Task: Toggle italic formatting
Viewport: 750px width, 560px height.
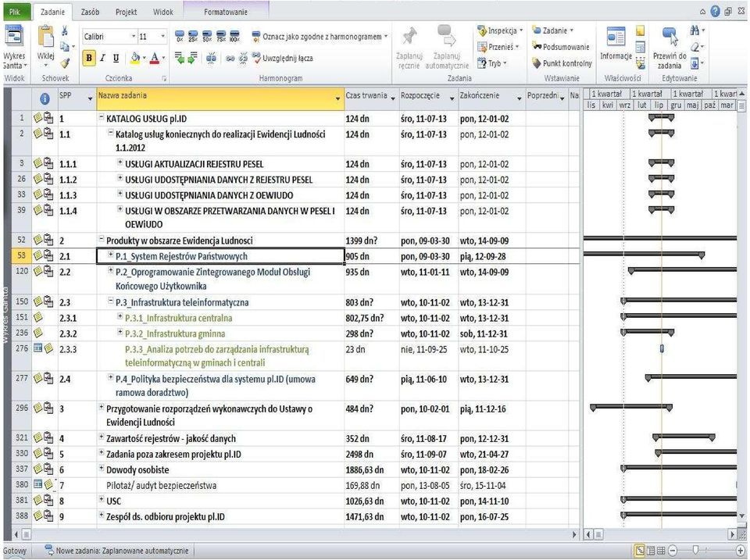Action: (x=102, y=59)
